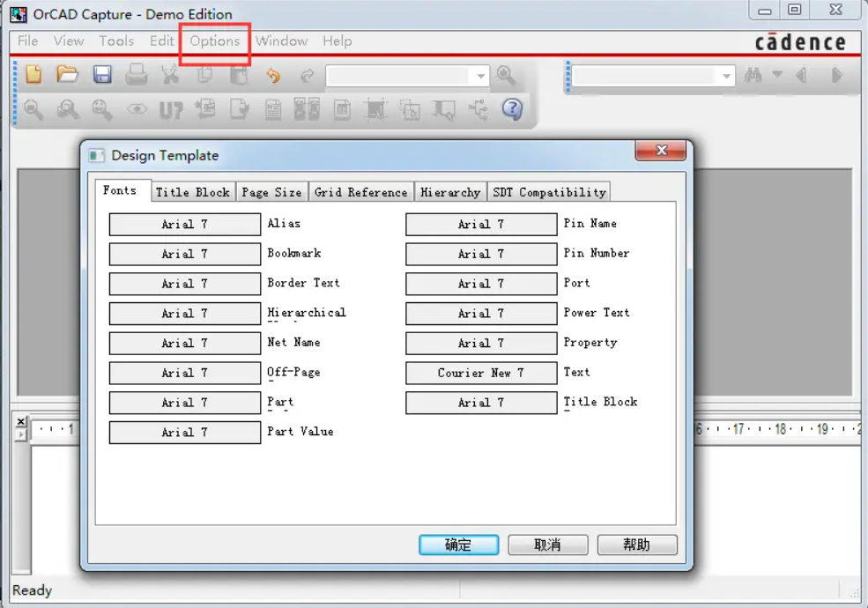Image resolution: width=868 pixels, height=608 pixels.
Task: Click the Zoom In magnifier icon
Action: tap(33, 109)
